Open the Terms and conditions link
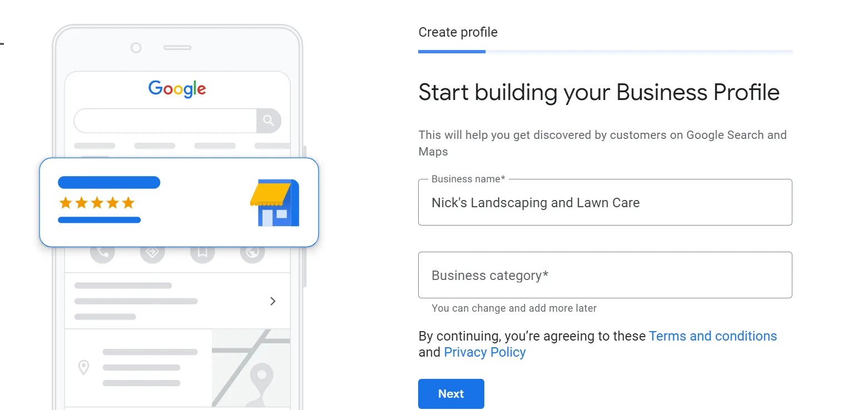The height and width of the screenshot is (410, 868). click(x=713, y=336)
